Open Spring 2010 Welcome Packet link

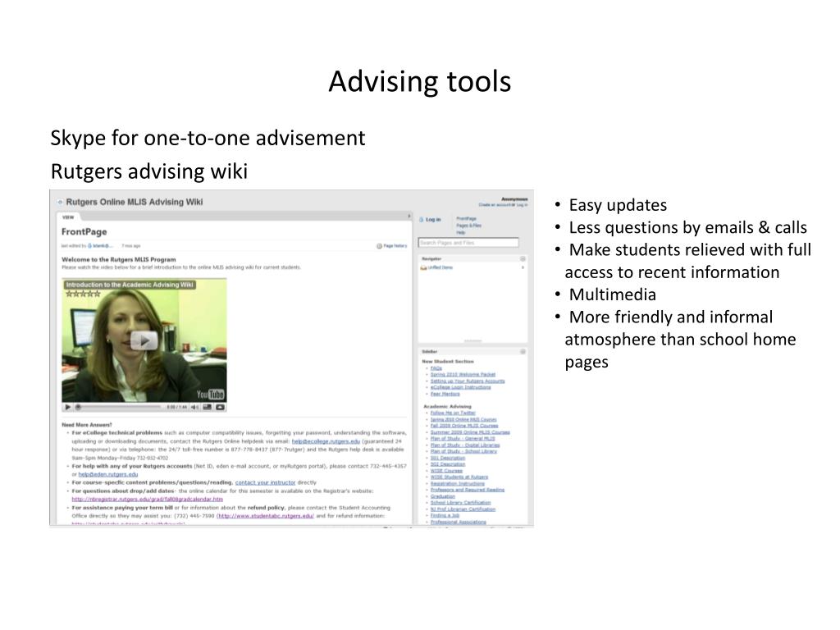463,374
